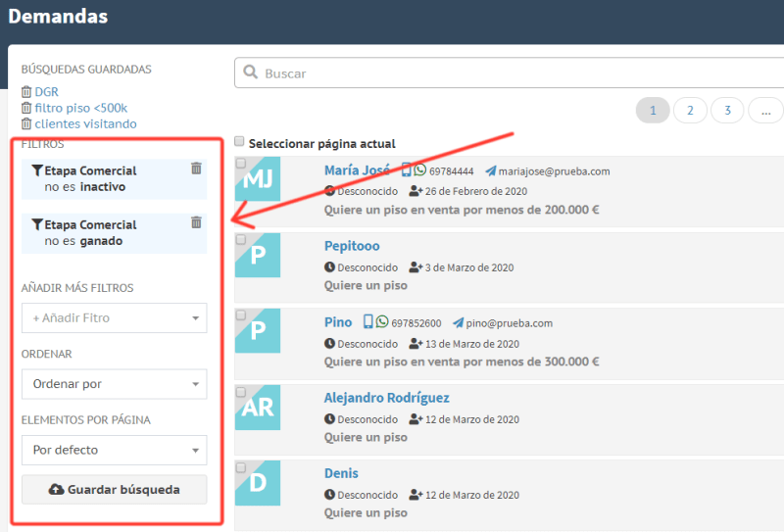The image size is (784, 532).
Task: Open the Añadir Filtro dropdown
Action: point(114,318)
